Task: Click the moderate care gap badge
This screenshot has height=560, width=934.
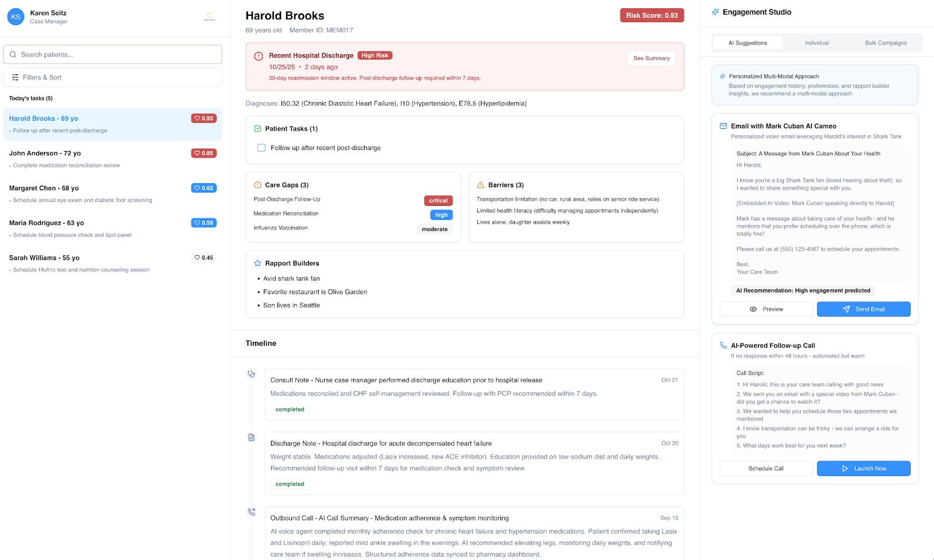Action: tap(435, 229)
